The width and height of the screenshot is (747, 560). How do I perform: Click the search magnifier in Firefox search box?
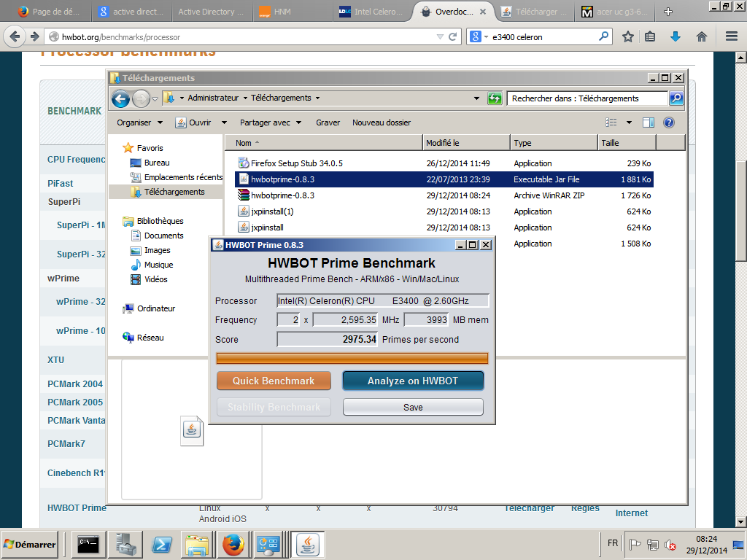tap(603, 36)
